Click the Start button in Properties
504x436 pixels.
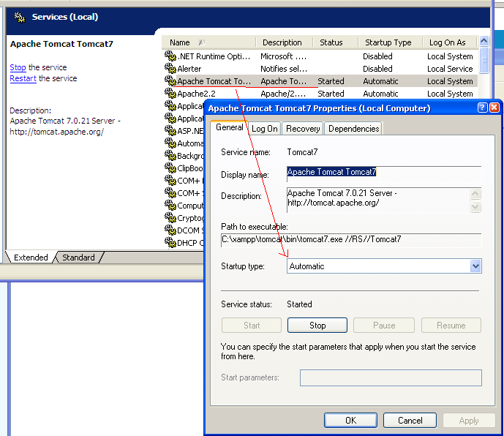pos(252,326)
